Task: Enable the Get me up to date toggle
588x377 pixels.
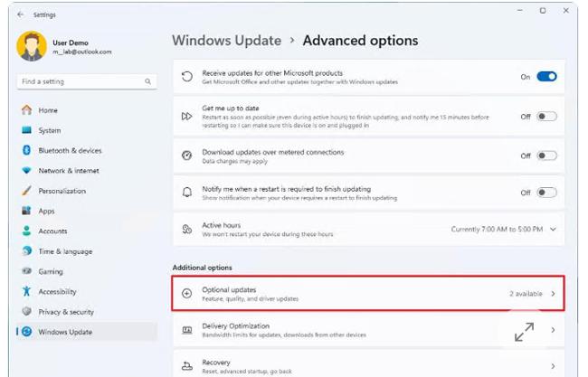Action: coord(546,117)
